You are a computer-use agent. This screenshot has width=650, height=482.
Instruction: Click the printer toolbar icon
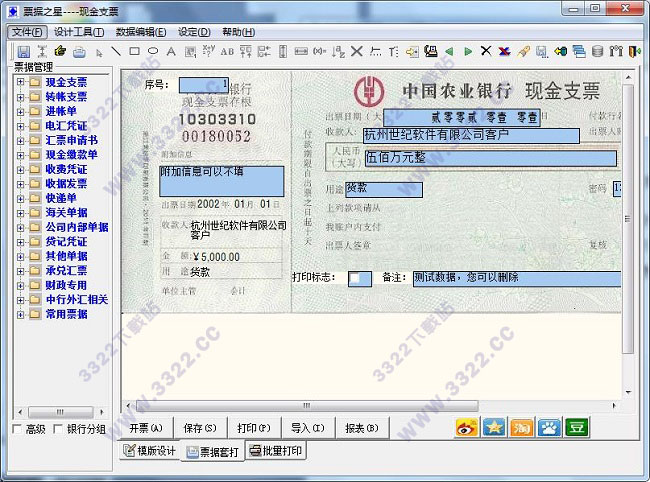[x=79, y=52]
